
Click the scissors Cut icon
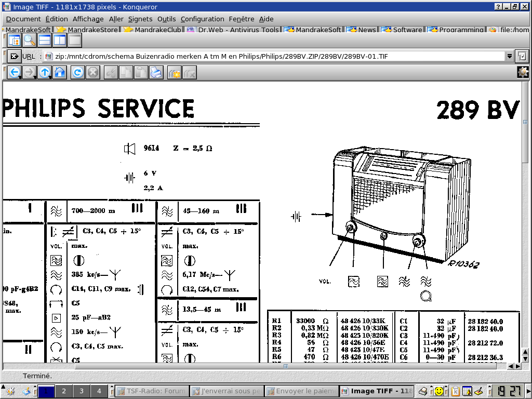111,72
